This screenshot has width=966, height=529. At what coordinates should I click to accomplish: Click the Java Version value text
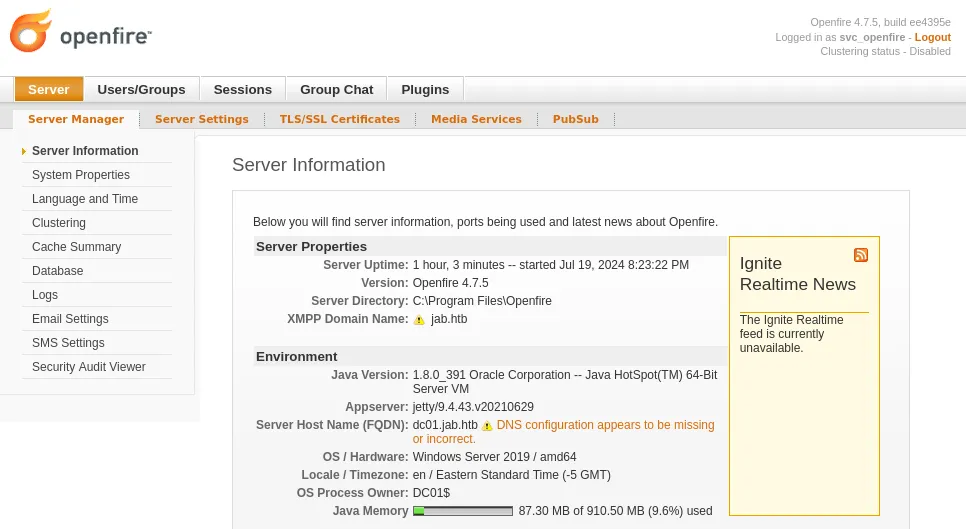pos(565,382)
